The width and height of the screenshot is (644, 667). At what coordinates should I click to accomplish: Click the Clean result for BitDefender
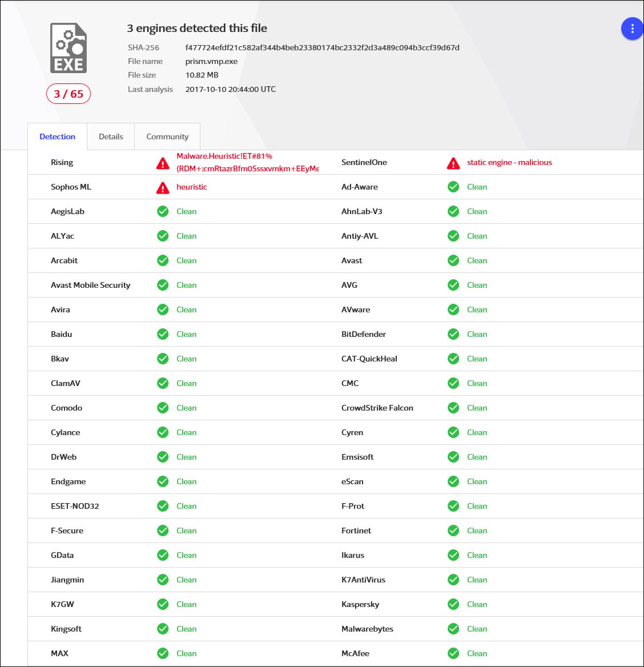[x=477, y=334]
